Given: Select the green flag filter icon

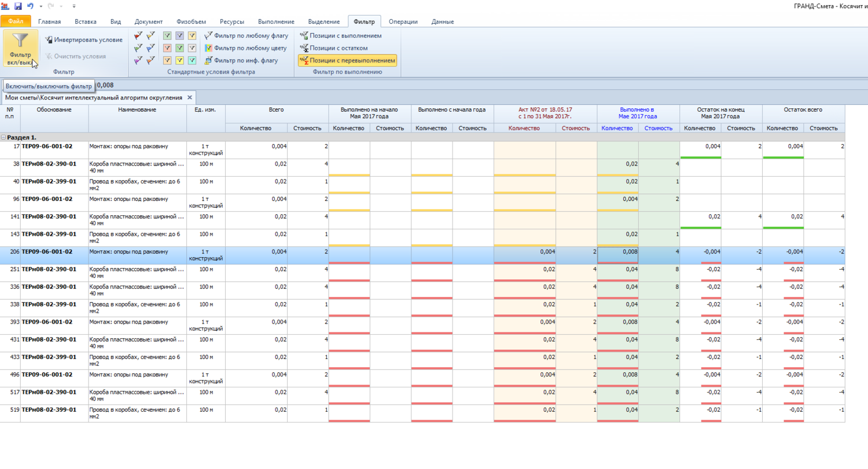Looking at the screenshot, I should [x=138, y=48].
